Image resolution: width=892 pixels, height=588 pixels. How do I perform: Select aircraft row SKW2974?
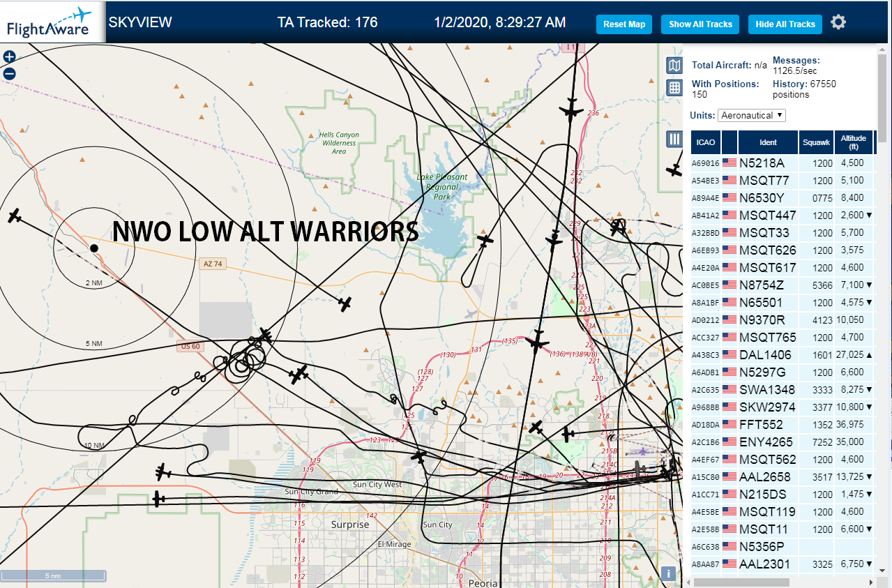click(782, 407)
